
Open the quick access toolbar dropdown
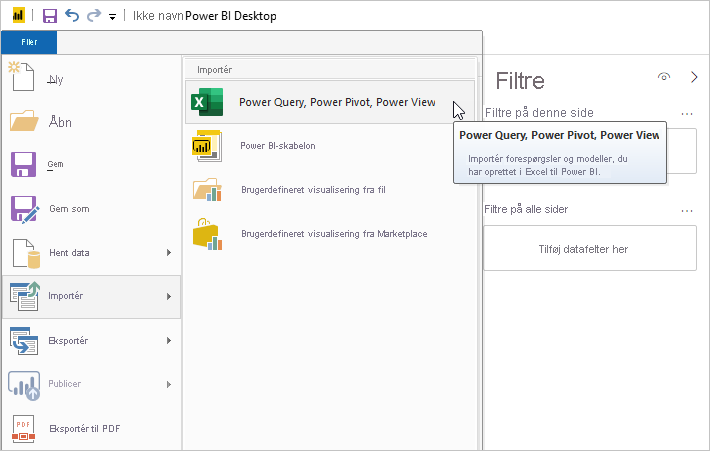click(112, 17)
